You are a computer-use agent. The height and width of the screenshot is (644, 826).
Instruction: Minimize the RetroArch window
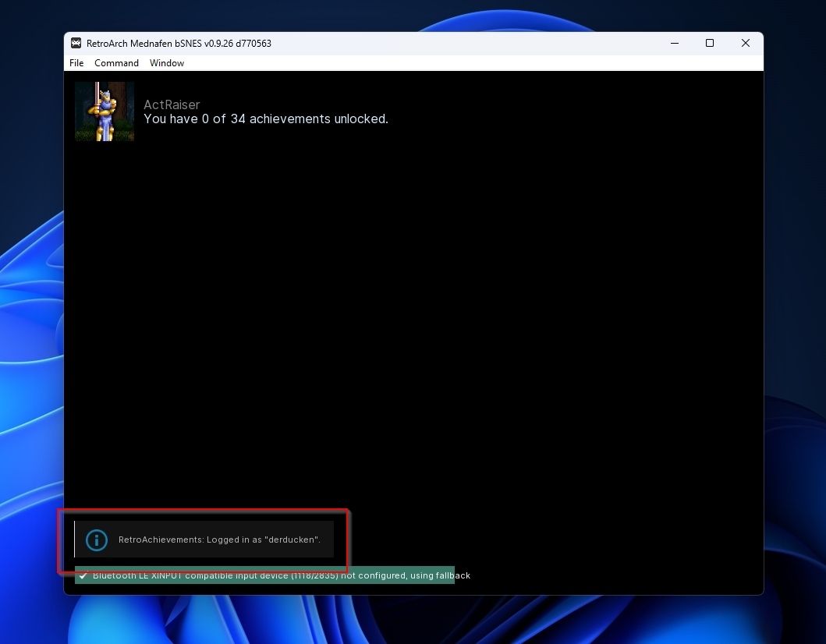(674, 43)
